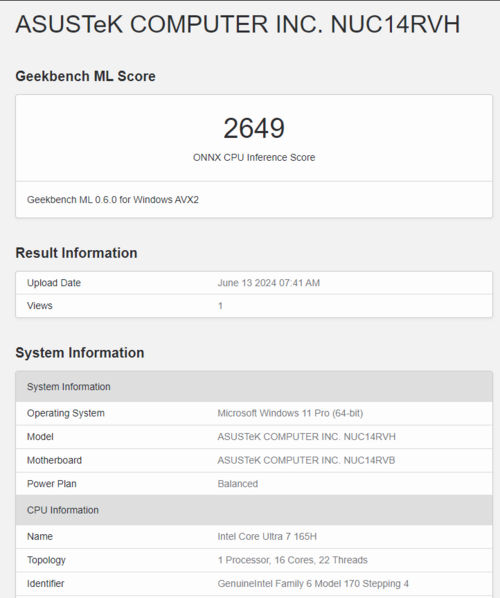Select the Upload Date row label
Image resolution: width=500 pixels, height=598 pixels.
pyautogui.click(x=54, y=283)
